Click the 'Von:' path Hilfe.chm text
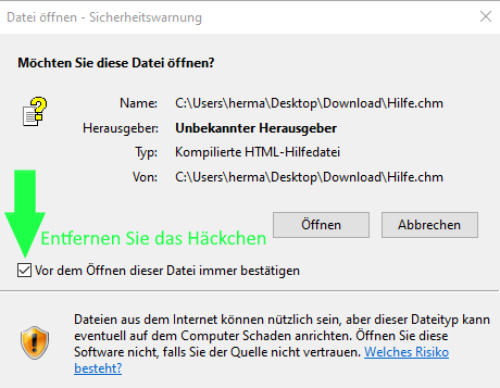The image size is (500, 388). pyautogui.click(x=309, y=177)
